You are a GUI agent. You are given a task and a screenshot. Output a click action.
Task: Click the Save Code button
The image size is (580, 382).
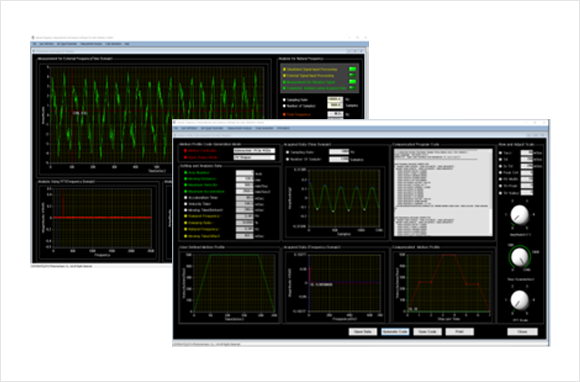tap(427, 332)
